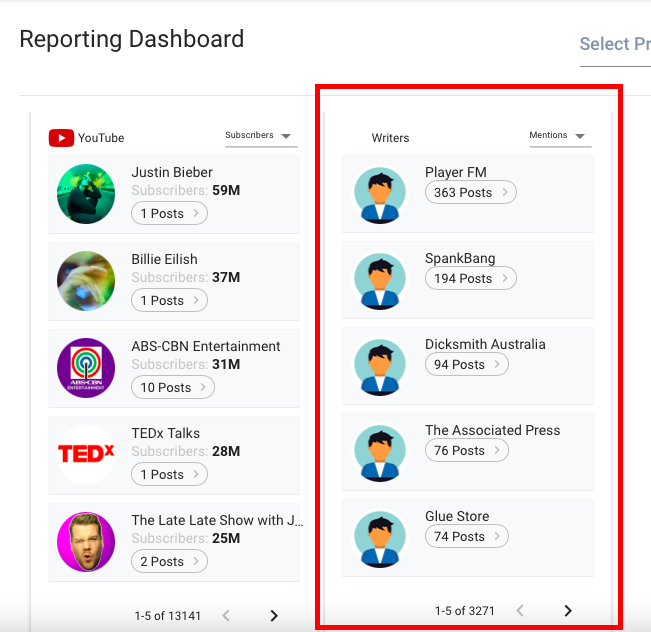
Task: Click the Late Late Show avatar
Action: coord(86,542)
